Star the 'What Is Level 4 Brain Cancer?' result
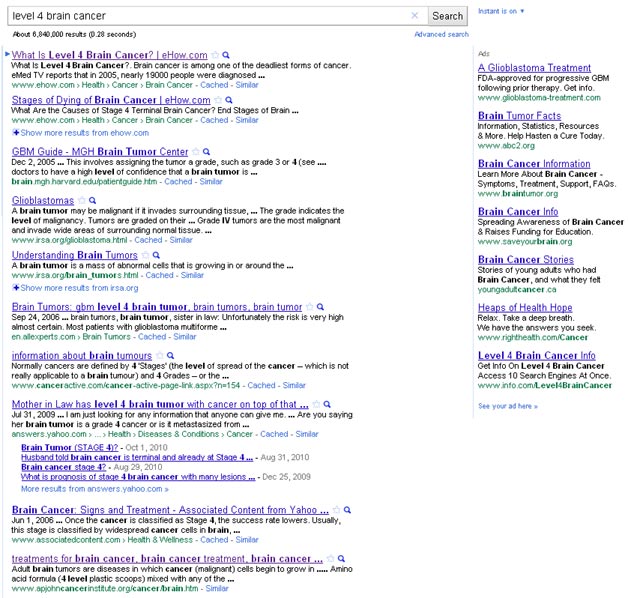Viewport: 628px width, 598px height. pos(214,55)
